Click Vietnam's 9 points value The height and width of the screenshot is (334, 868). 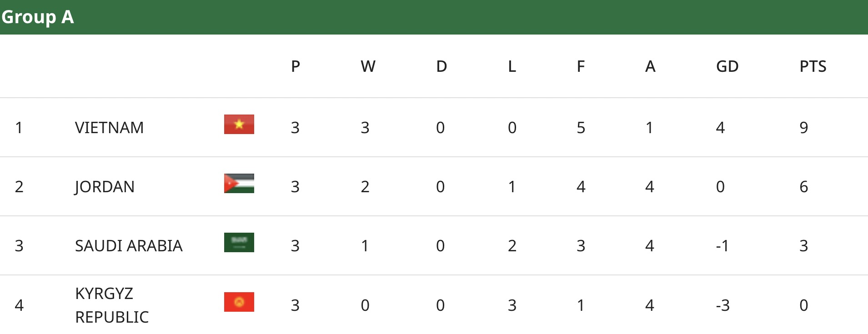point(804,128)
